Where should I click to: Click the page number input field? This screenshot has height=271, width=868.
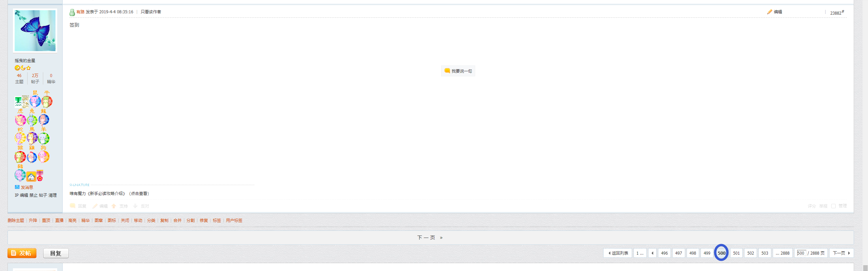[801, 253]
